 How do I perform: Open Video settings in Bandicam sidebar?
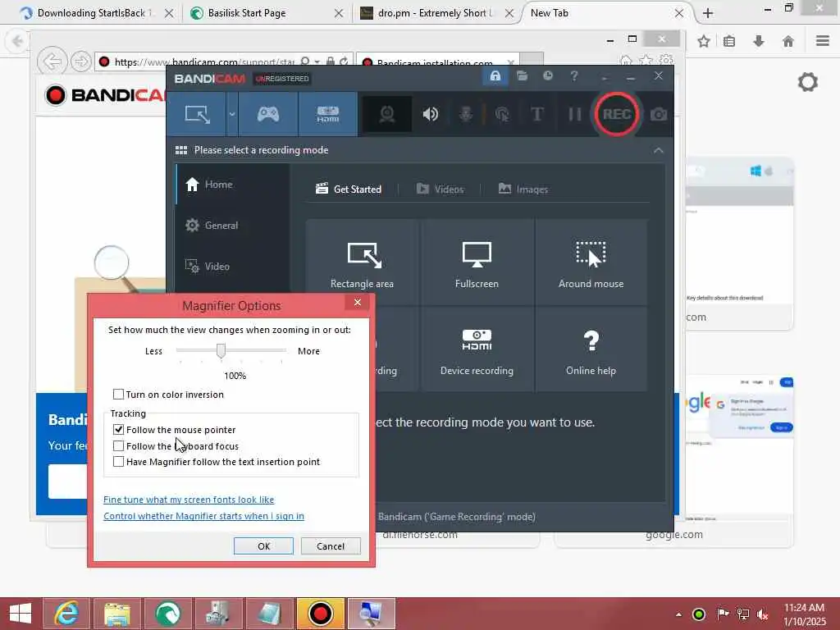click(232, 267)
